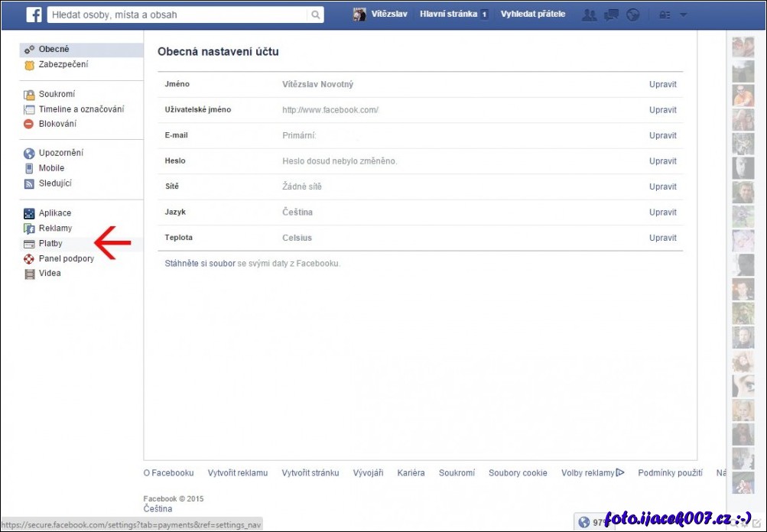This screenshot has height=532, width=767.
Task: Click the Facebook logo icon
Action: pos(34,15)
